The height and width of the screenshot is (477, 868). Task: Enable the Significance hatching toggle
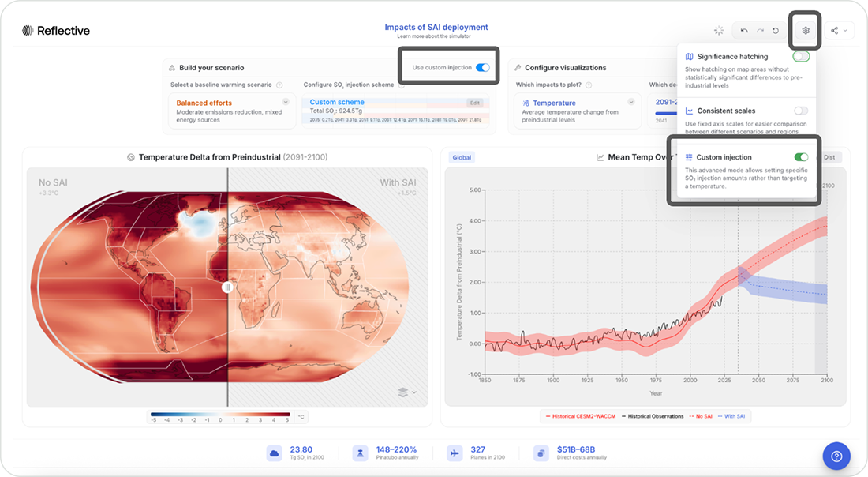pos(801,57)
